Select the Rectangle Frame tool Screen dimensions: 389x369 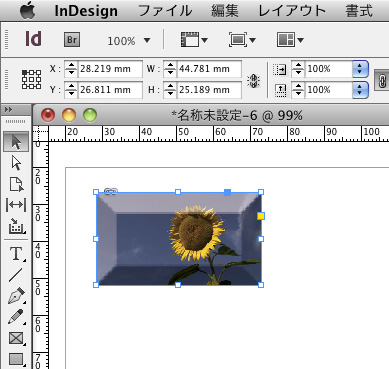point(16,338)
